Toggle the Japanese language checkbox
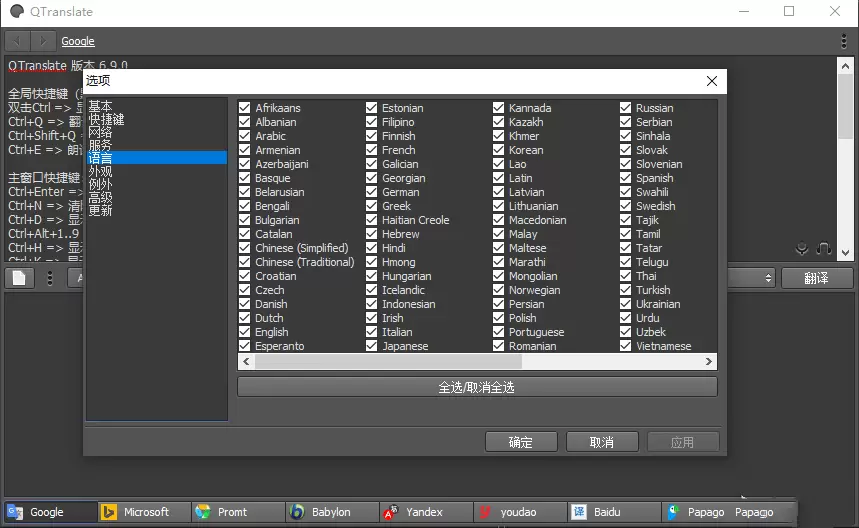 pos(371,346)
